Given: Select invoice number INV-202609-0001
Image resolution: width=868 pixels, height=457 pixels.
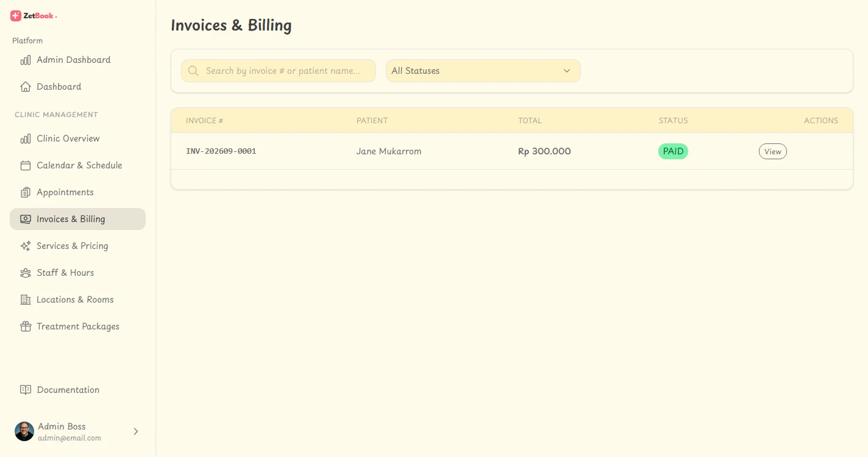Looking at the screenshot, I should pos(221,151).
